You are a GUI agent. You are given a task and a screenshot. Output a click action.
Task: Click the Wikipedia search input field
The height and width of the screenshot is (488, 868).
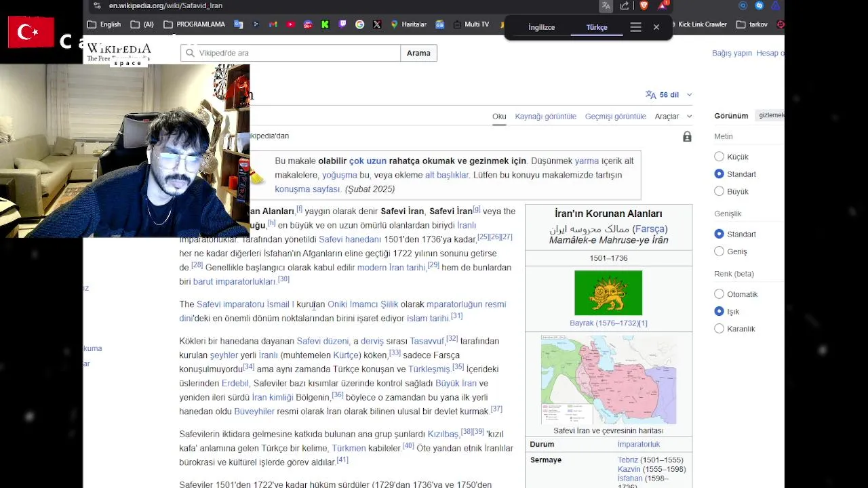pyautogui.click(x=290, y=53)
